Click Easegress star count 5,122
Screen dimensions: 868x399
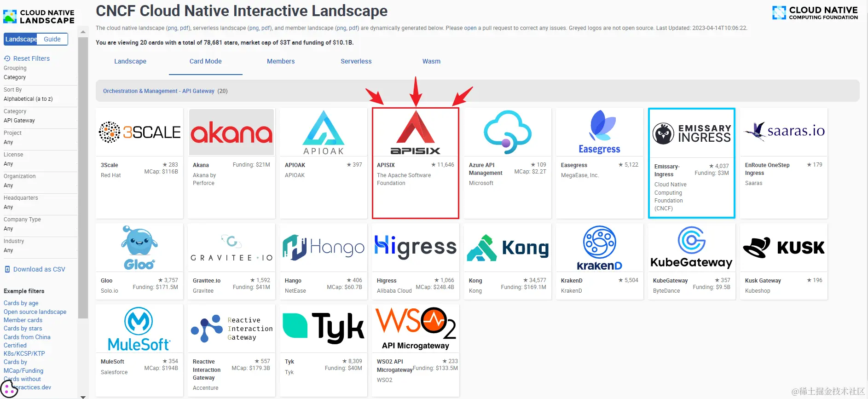tap(628, 165)
